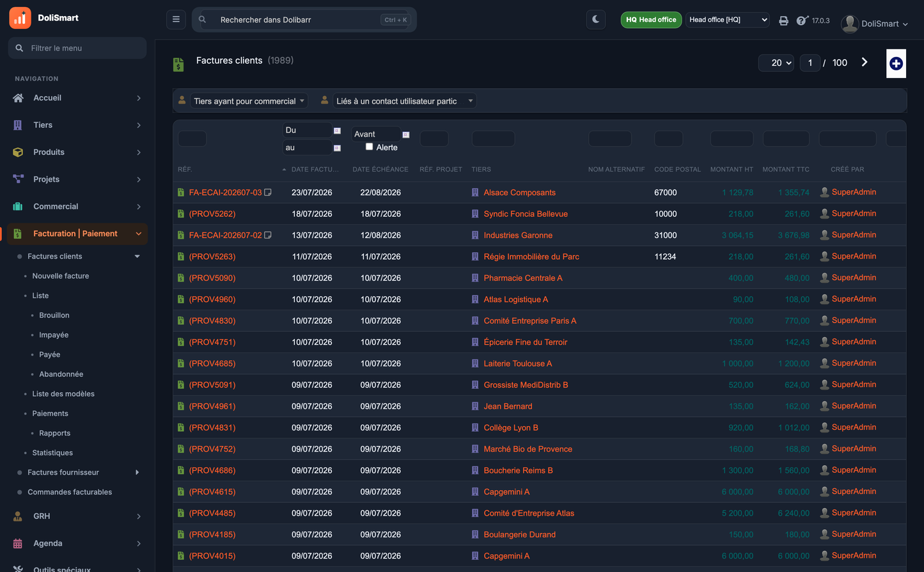Open the DoliSmart user account menu
This screenshot has width=924, height=572.
point(875,24)
